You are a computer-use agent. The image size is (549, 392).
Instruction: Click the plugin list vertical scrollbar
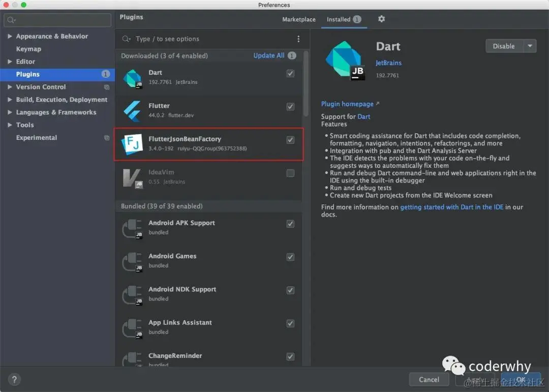(306, 83)
